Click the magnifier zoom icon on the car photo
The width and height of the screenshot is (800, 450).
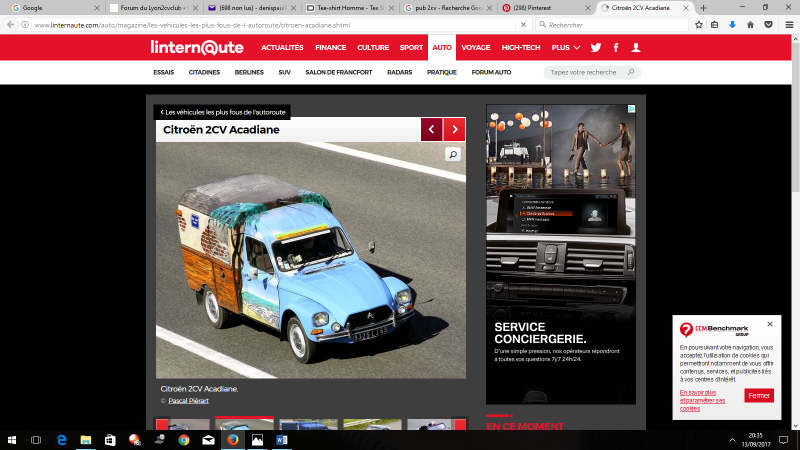tap(453, 154)
